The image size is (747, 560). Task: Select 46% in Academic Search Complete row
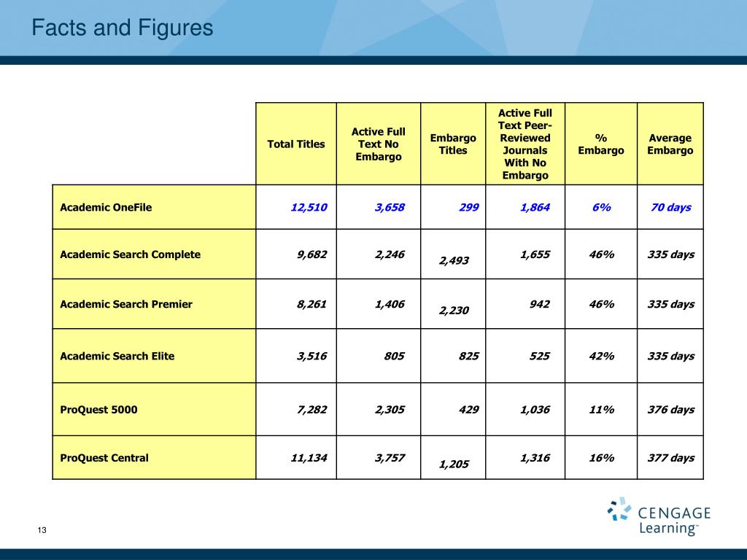pos(601,254)
